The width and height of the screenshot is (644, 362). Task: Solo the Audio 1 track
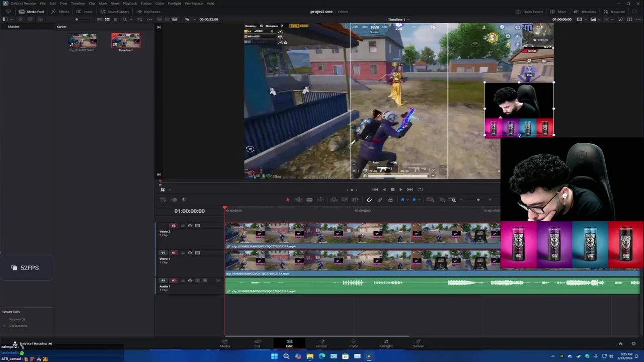click(x=197, y=280)
